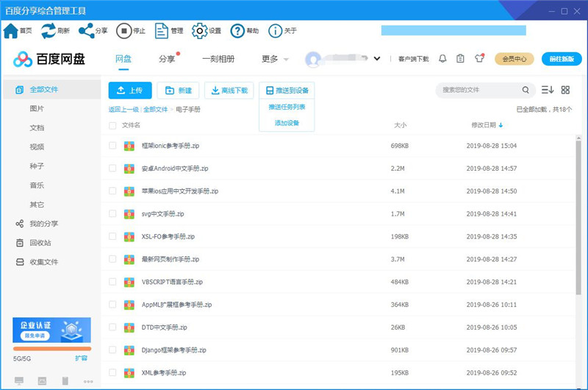Open the 企业认证 banner
Viewport: 588px width, 390px height.
click(x=51, y=330)
